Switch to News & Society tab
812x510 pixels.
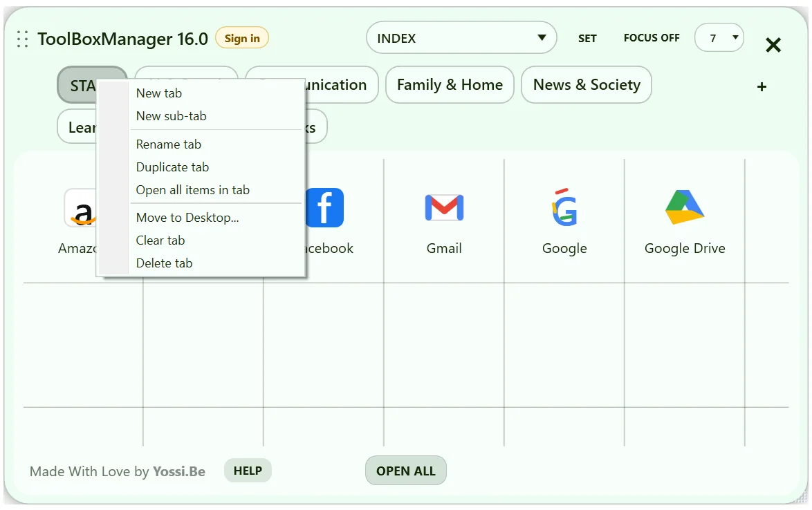click(x=587, y=85)
